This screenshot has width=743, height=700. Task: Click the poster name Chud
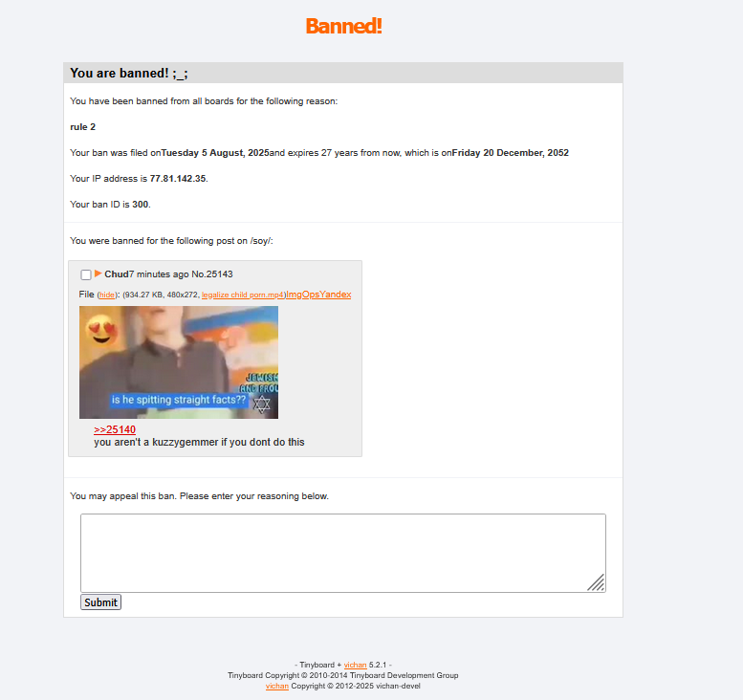point(117,273)
